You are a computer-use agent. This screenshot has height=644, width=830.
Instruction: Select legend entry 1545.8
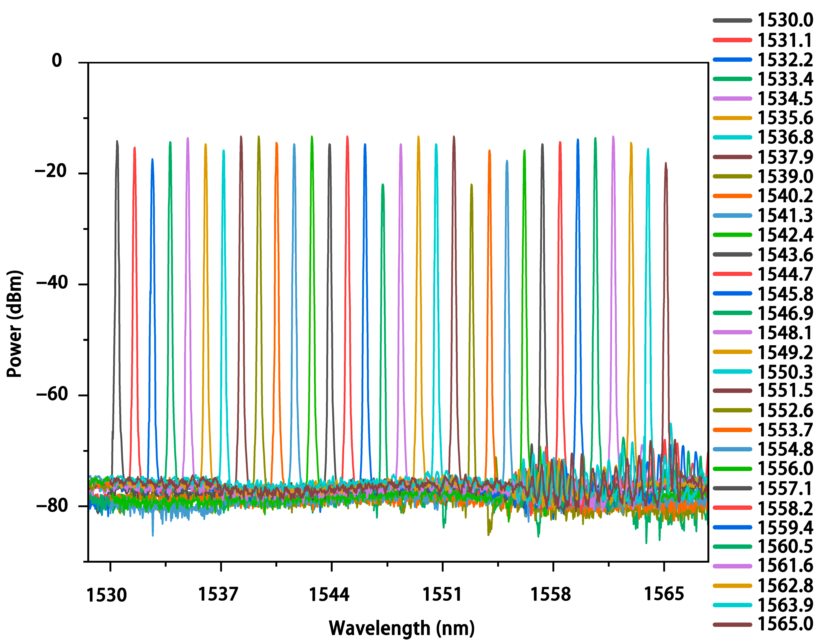coord(785,294)
